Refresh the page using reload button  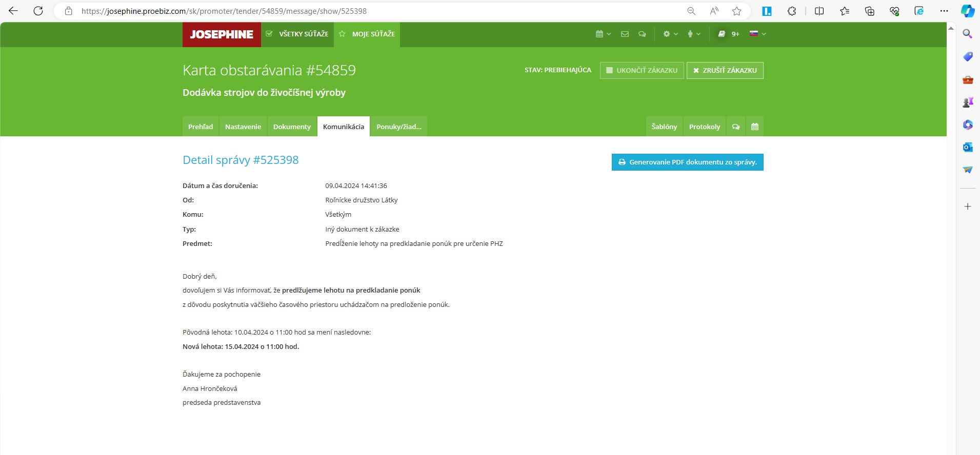(x=38, y=11)
